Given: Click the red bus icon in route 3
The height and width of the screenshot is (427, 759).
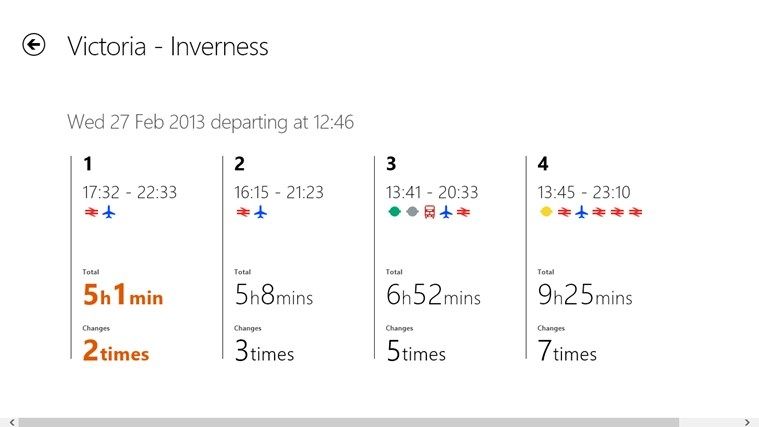Looking at the screenshot, I should click(429, 212).
